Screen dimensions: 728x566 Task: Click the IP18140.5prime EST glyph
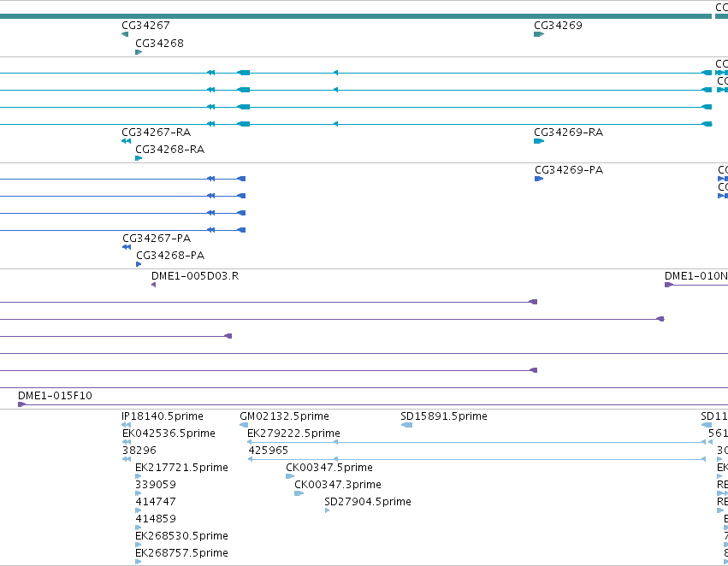tap(126, 425)
